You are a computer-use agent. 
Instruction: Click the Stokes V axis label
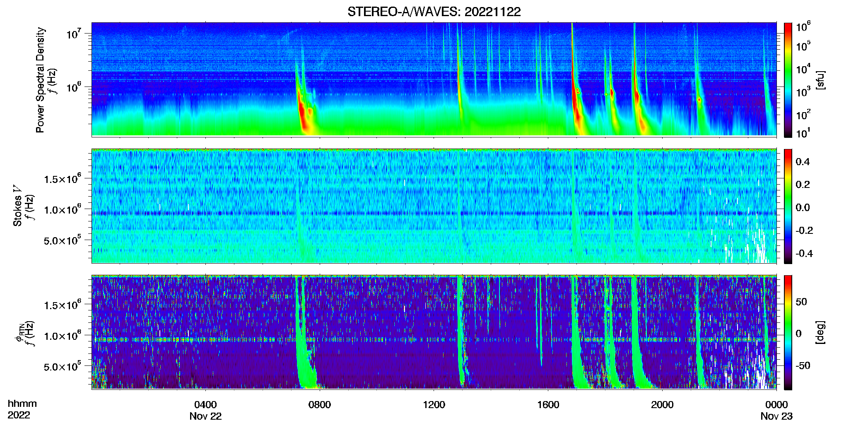click(x=18, y=206)
